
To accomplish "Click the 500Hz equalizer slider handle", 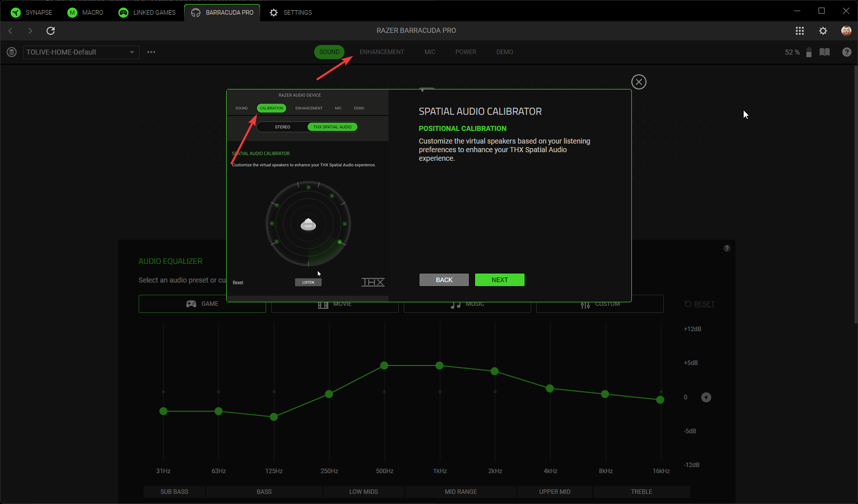I will (384, 365).
